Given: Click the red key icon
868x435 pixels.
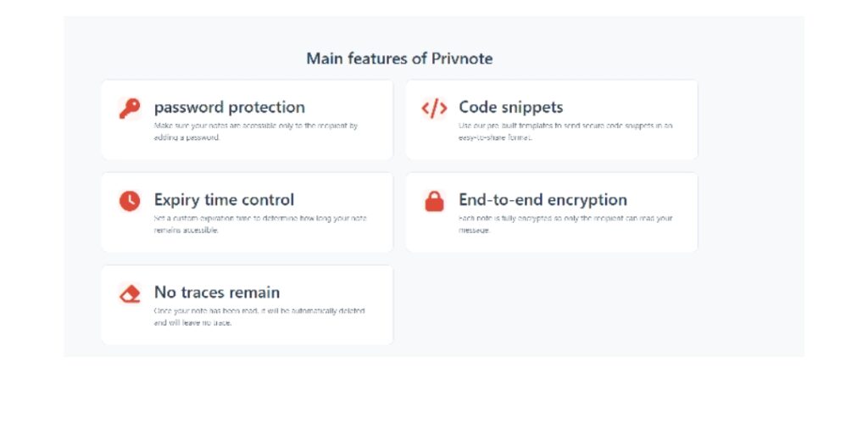Looking at the screenshot, I should click(130, 109).
